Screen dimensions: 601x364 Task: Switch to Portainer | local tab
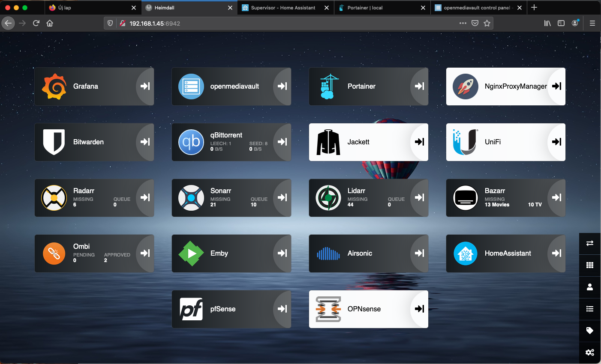tap(382, 8)
